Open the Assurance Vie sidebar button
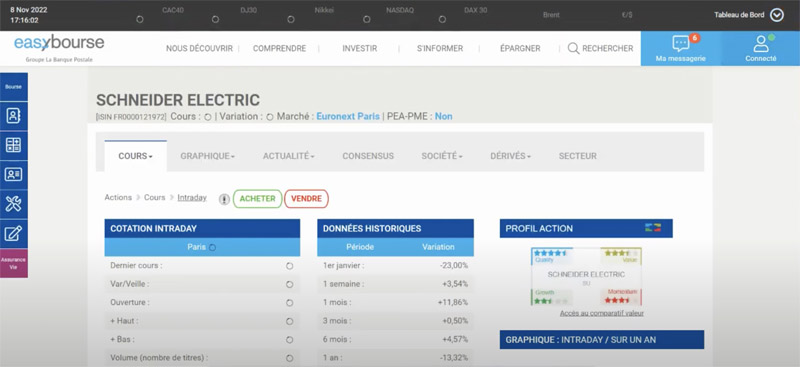 point(14,263)
